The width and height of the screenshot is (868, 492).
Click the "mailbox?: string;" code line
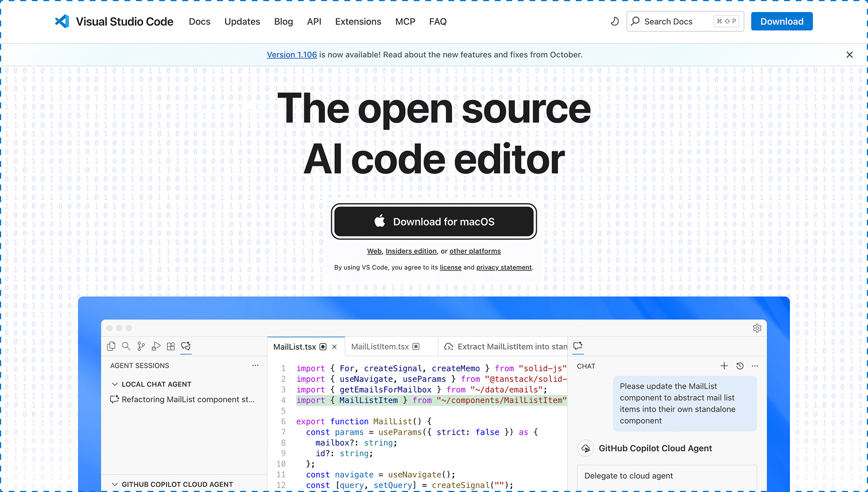356,443
